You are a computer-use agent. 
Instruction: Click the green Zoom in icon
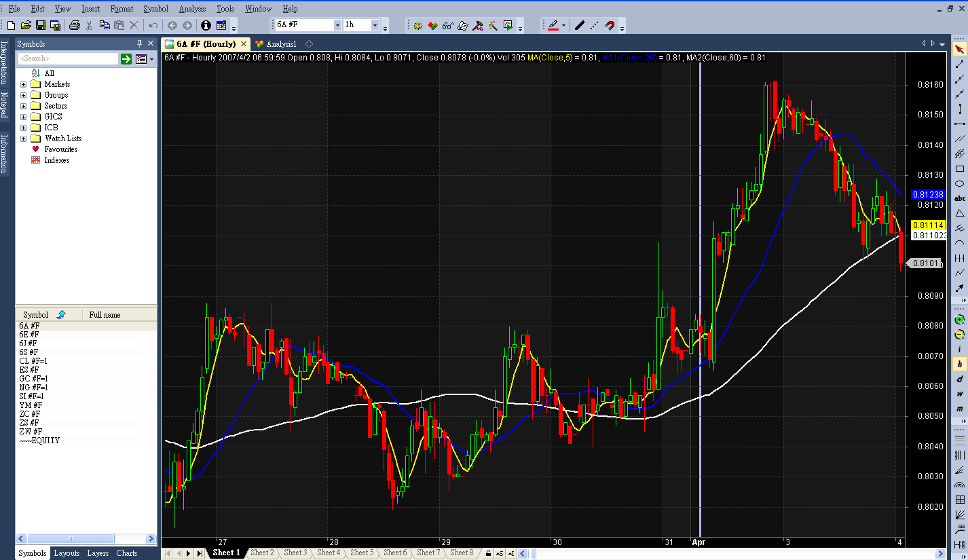959,320
